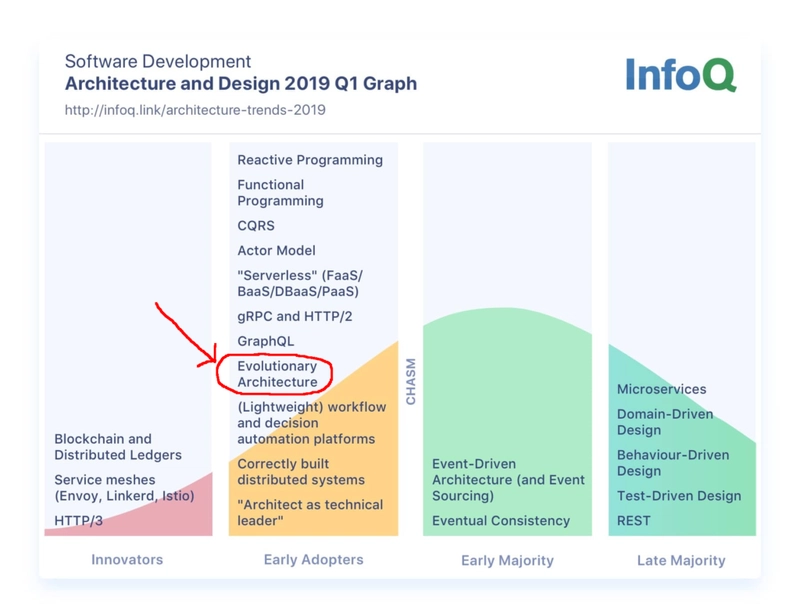Select the "Early Adopters" column label
The image size is (800, 607).
point(313,560)
